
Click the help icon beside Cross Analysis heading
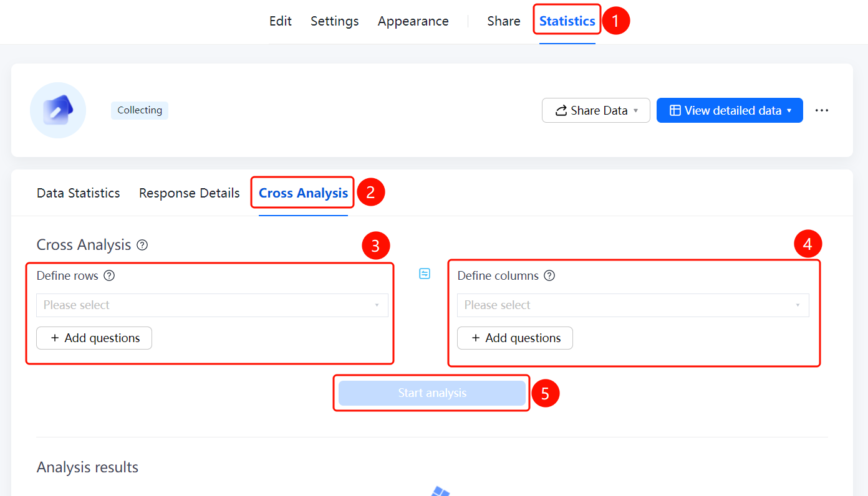click(x=142, y=245)
